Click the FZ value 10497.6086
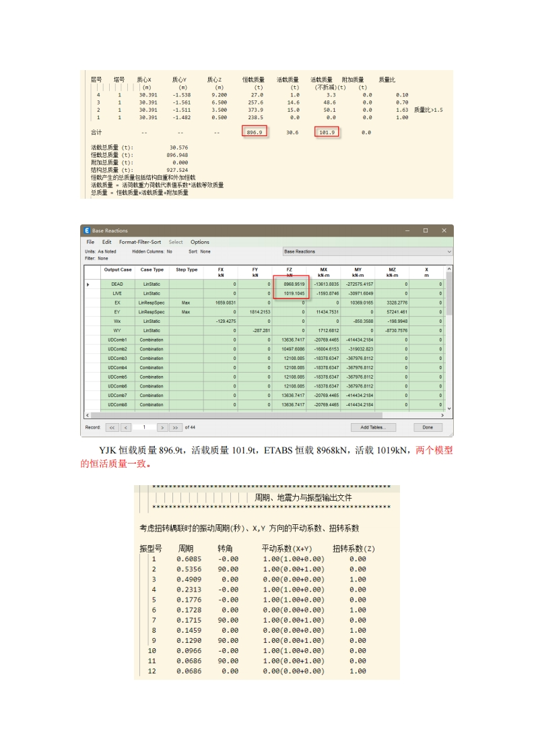This screenshot has width=534, height=756. pyautogui.click(x=293, y=349)
